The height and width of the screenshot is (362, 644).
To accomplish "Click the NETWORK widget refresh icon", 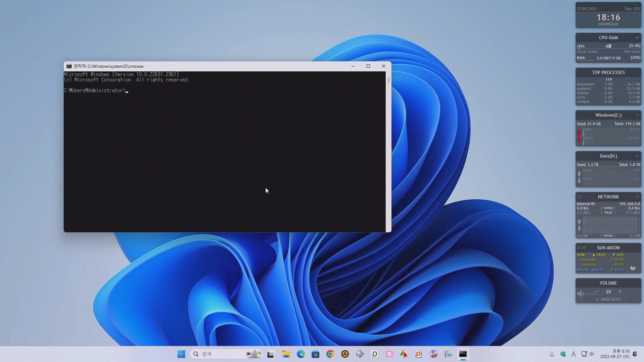I will point(580,197).
